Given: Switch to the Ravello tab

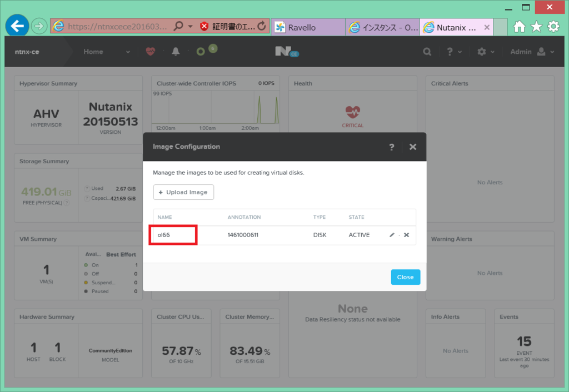Looking at the screenshot, I should pos(308,27).
